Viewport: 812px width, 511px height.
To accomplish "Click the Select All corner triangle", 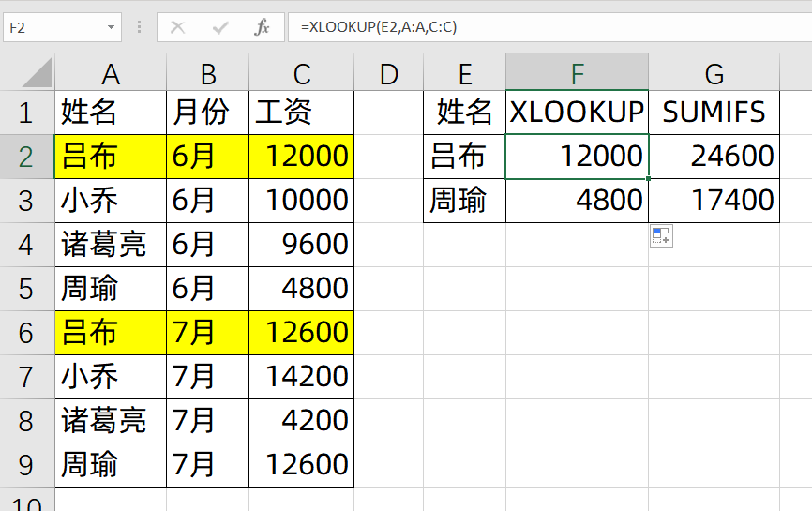I will (x=36, y=73).
